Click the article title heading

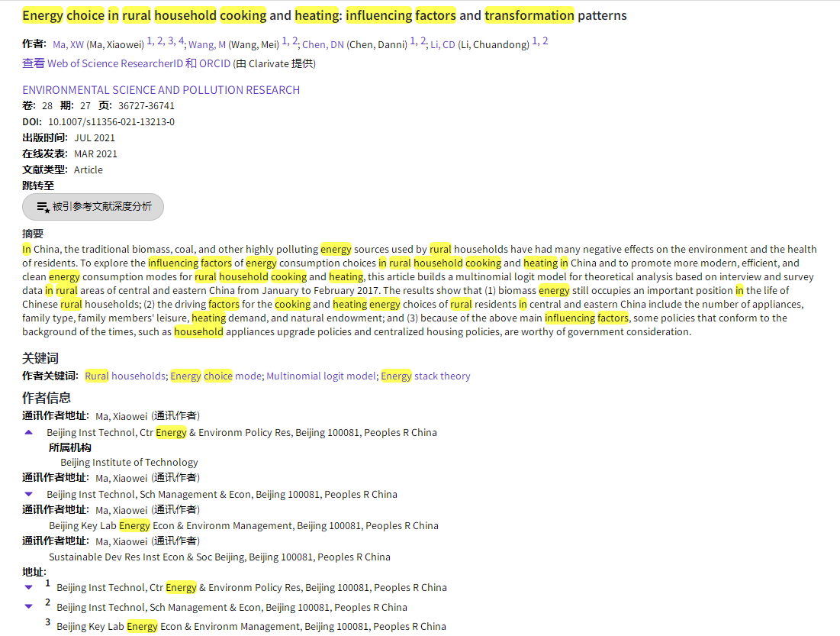[x=324, y=15]
